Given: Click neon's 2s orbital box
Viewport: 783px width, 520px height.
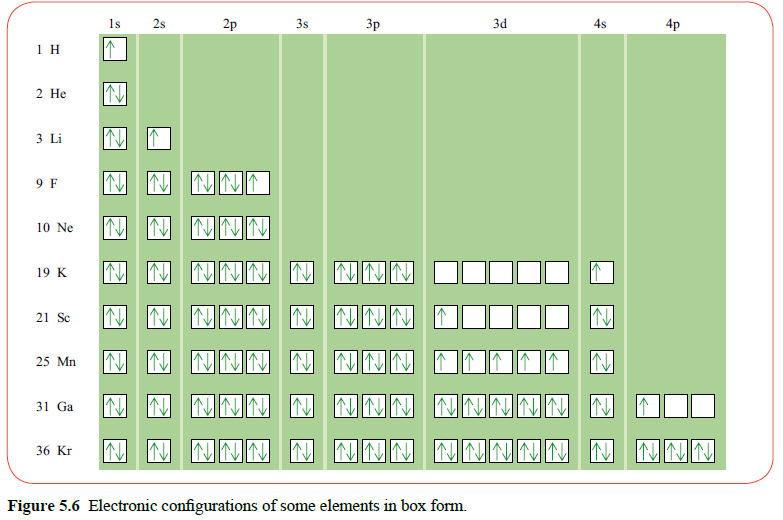Looking at the screenshot, I should click(159, 228).
